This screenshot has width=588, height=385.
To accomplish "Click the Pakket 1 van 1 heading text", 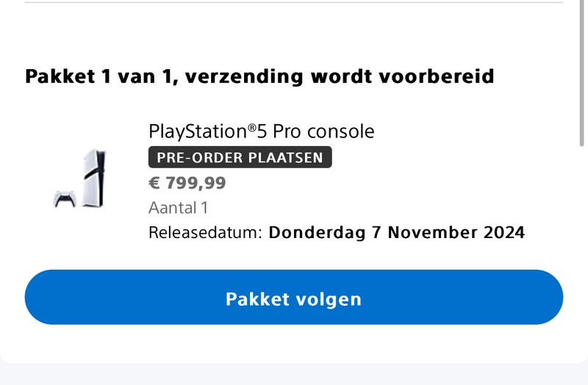I will coord(100,76).
